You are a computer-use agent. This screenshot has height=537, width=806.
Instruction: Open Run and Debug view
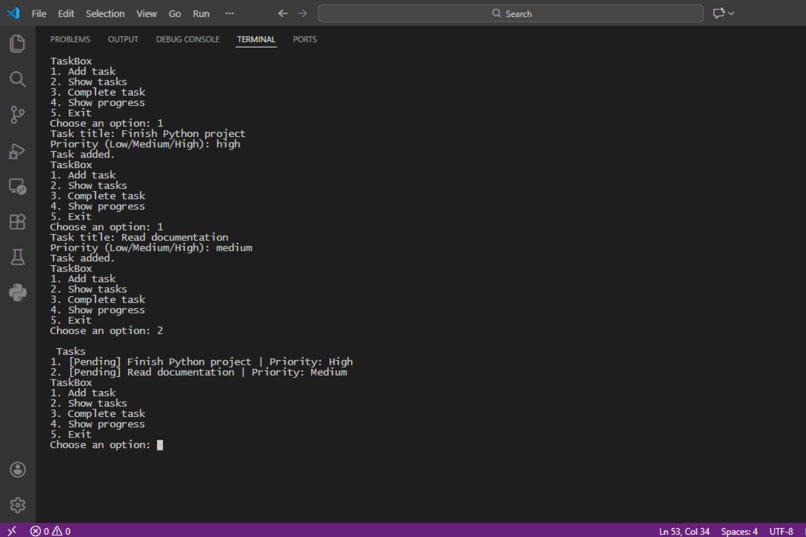point(17,151)
